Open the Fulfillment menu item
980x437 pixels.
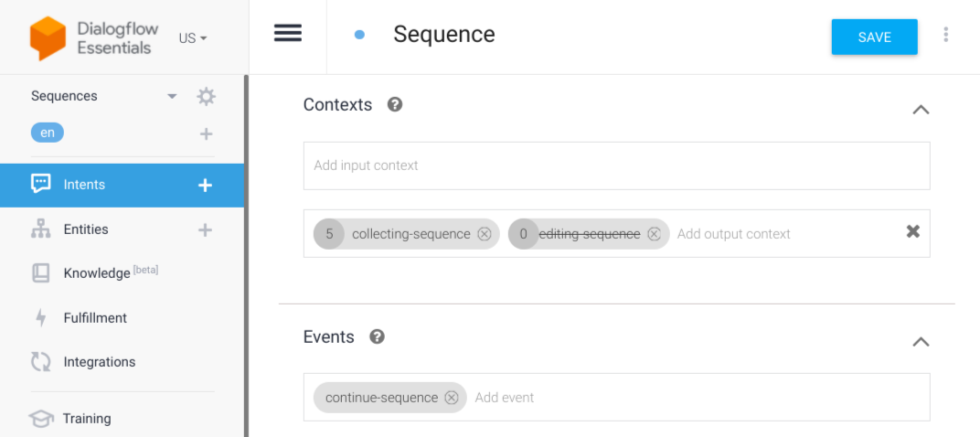pos(95,318)
